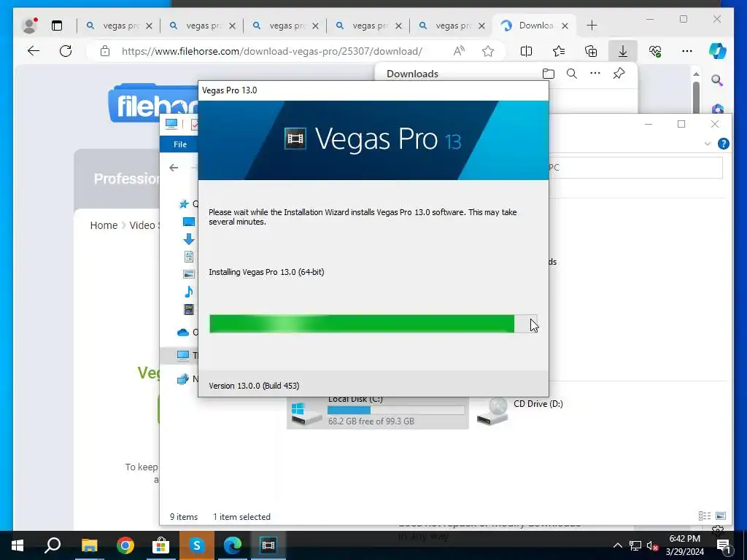Click the Vegas Pro installation progress bar

click(x=373, y=324)
